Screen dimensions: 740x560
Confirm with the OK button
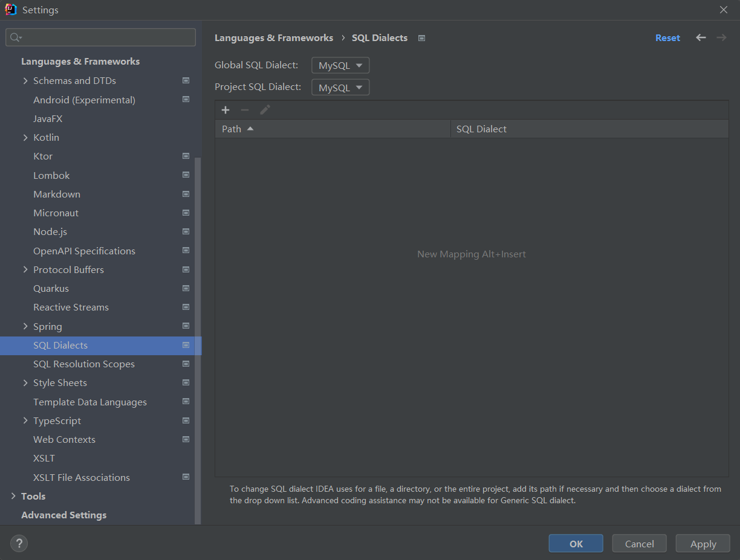click(x=576, y=544)
